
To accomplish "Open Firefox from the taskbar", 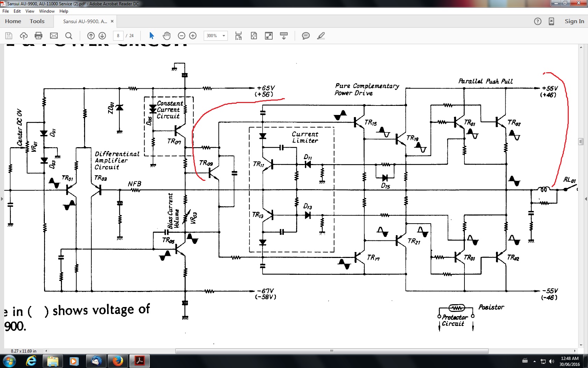I will point(118,361).
